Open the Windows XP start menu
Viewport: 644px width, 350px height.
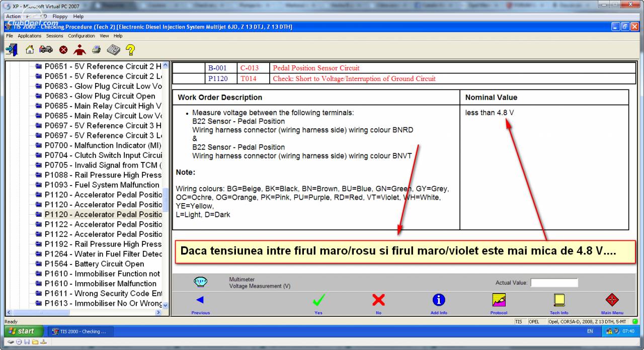click(x=23, y=331)
